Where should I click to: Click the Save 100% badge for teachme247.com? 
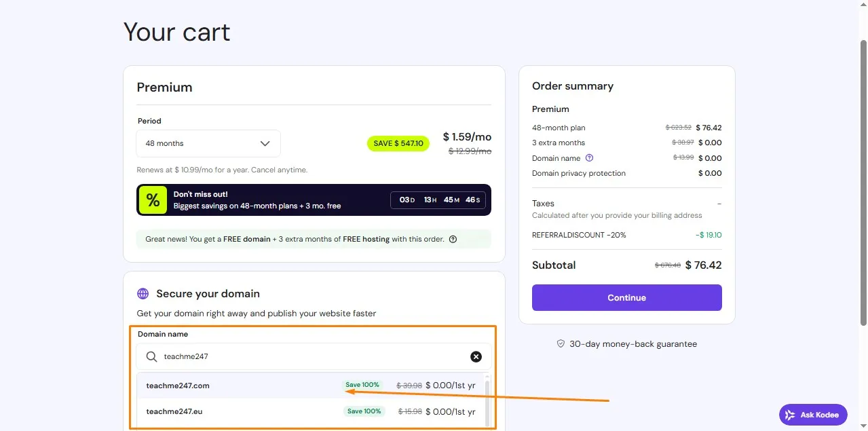(x=362, y=384)
